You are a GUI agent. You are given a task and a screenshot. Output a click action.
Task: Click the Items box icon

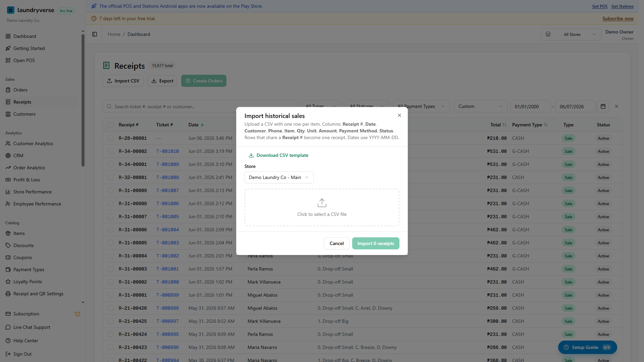click(8, 233)
